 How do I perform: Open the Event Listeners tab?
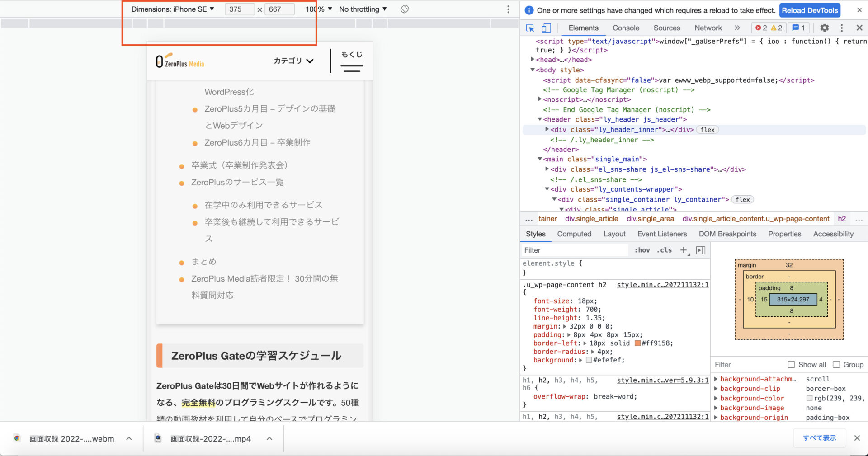coord(662,234)
